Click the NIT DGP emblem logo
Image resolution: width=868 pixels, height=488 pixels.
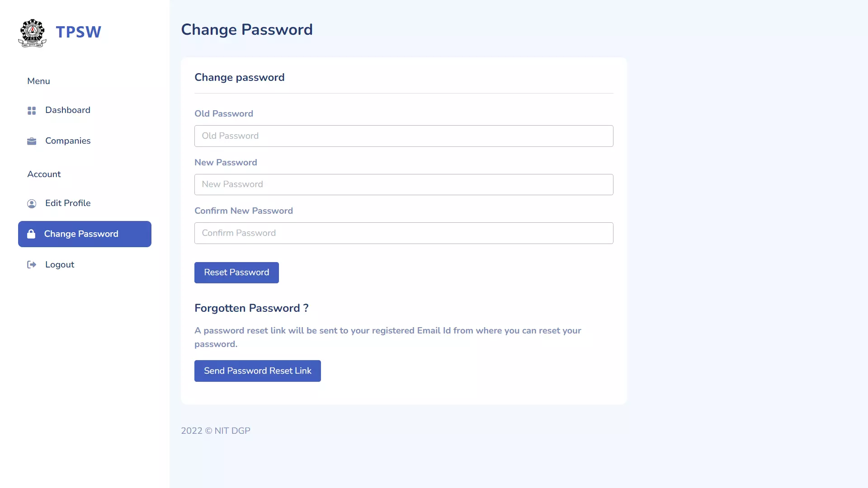pyautogui.click(x=32, y=32)
